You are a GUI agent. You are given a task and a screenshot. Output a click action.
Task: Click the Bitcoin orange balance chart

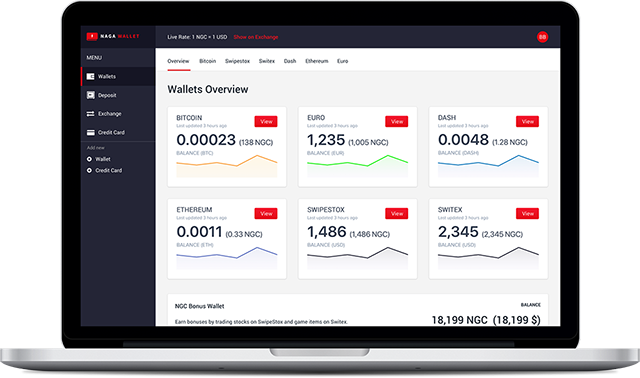(227, 166)
